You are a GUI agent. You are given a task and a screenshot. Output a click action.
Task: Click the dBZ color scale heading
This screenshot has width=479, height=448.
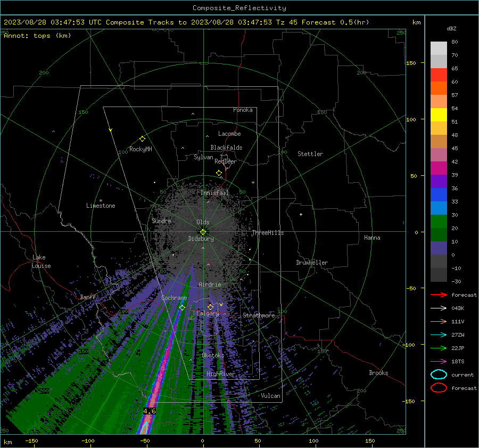pos(451,28)
